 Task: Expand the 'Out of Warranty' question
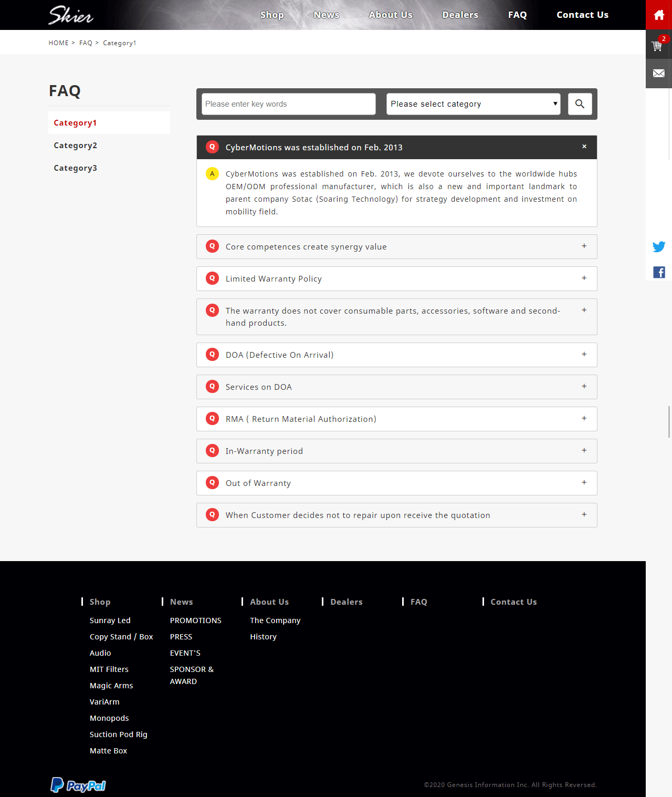[x=396, y=483]
